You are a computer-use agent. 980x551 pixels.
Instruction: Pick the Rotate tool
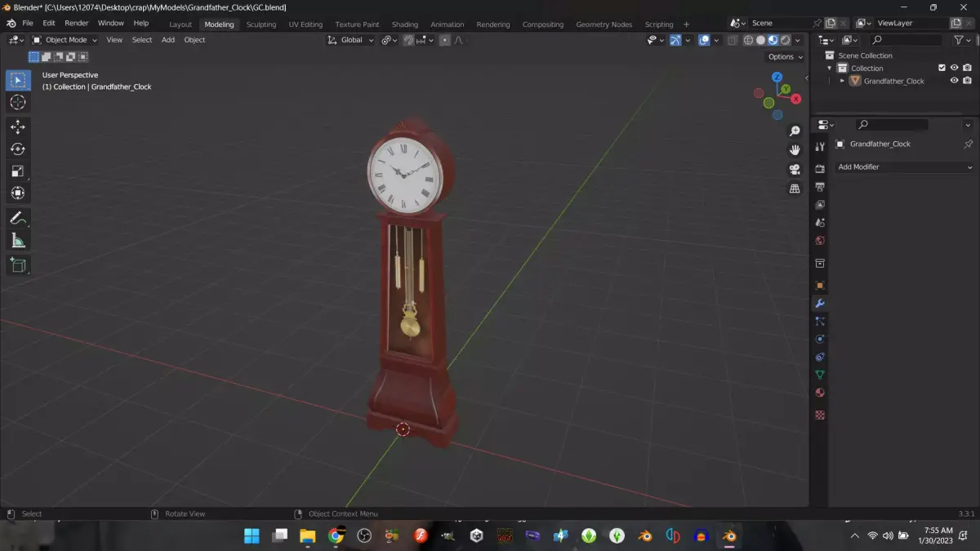click(x=18, y=149)
